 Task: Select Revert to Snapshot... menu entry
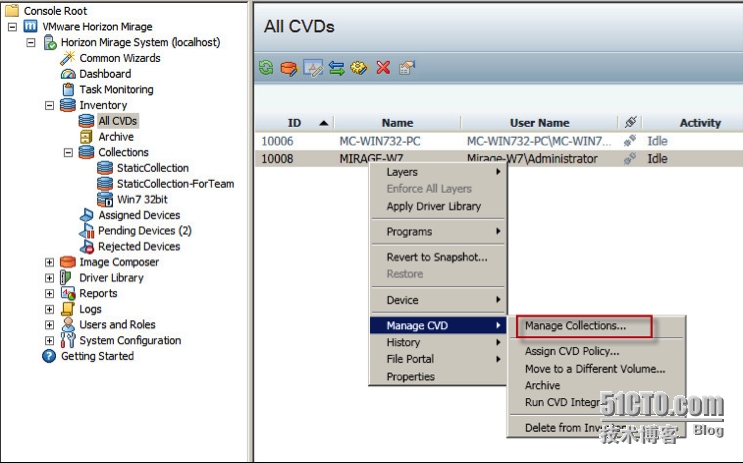click(438, 257)
